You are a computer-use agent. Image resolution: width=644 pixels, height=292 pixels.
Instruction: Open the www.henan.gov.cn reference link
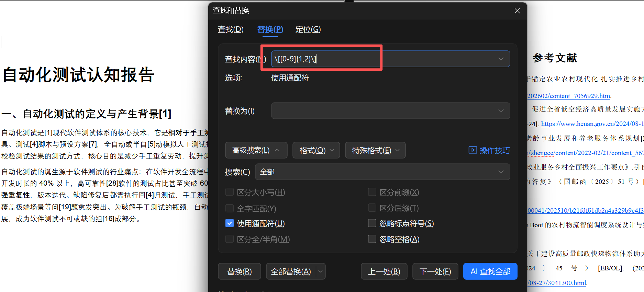click(x=592, y=124)
